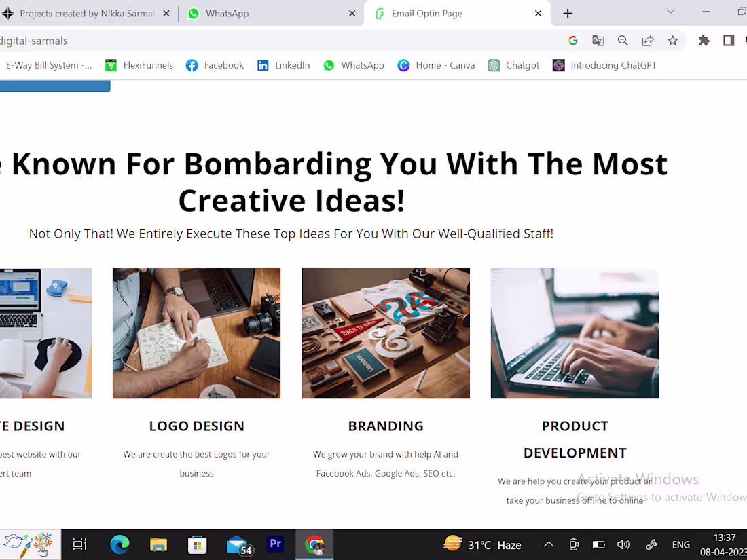The image size is (747, 560).
Task: Click the battery status indicator
Action: (598, 544)
